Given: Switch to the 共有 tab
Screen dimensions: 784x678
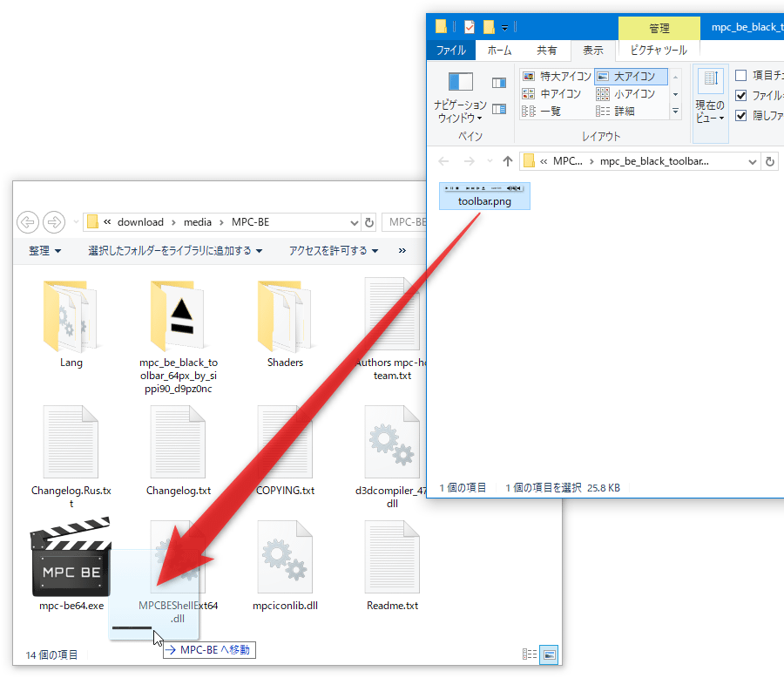Looking at the screenshot, I should pyautogui.click(x=546, y=50).
